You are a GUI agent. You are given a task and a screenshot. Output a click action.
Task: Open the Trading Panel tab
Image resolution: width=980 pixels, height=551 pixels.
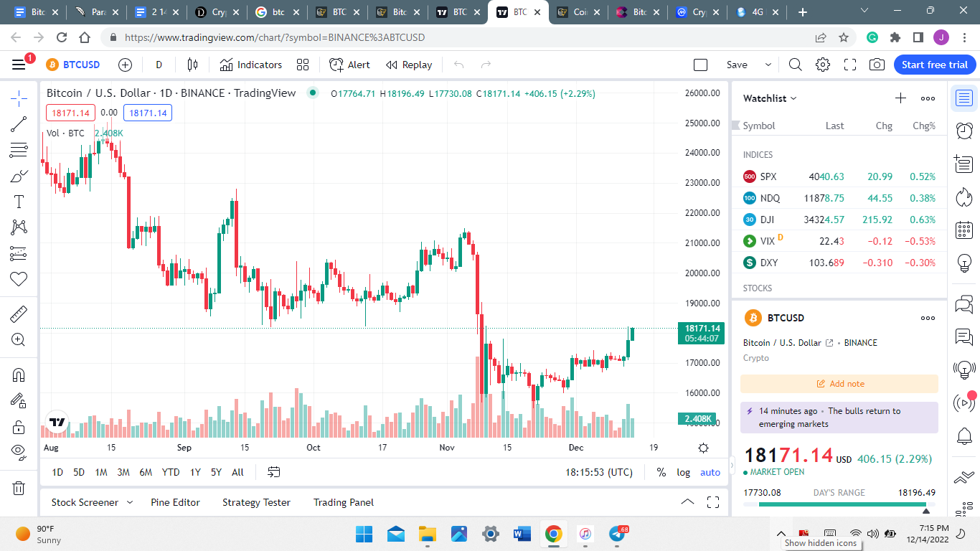pos(344,502)
